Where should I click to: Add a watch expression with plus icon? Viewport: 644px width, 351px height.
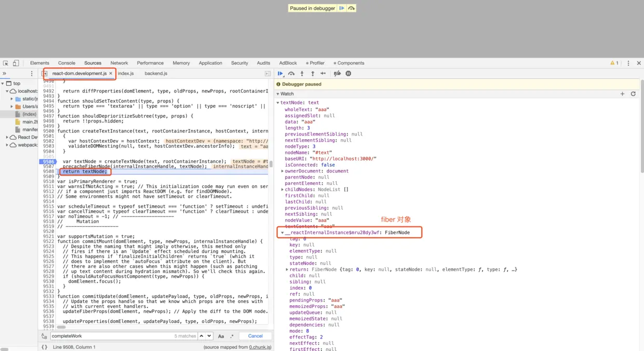tap(622, 94)
